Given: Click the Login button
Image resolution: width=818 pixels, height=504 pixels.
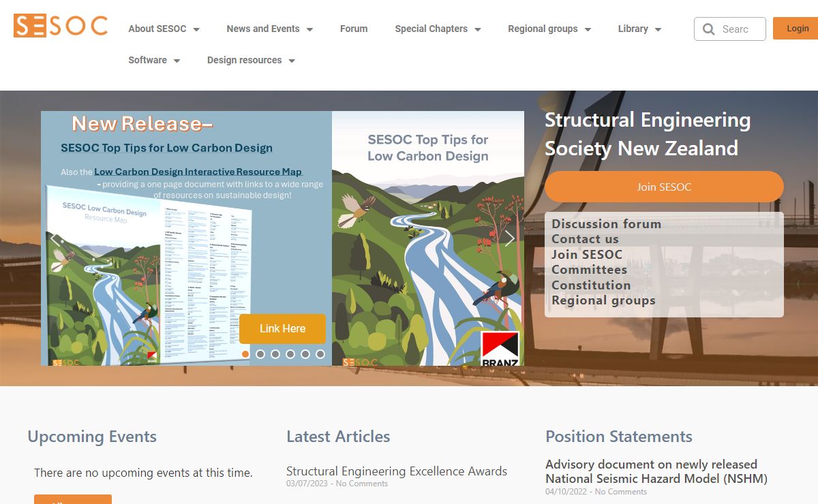Looking at the screenshot, I should coord(797,29).
